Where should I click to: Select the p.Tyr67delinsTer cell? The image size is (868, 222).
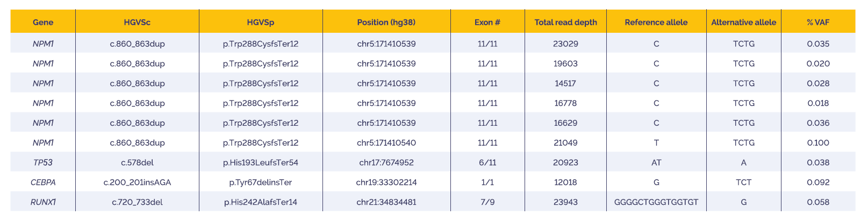tap(261, 182)
